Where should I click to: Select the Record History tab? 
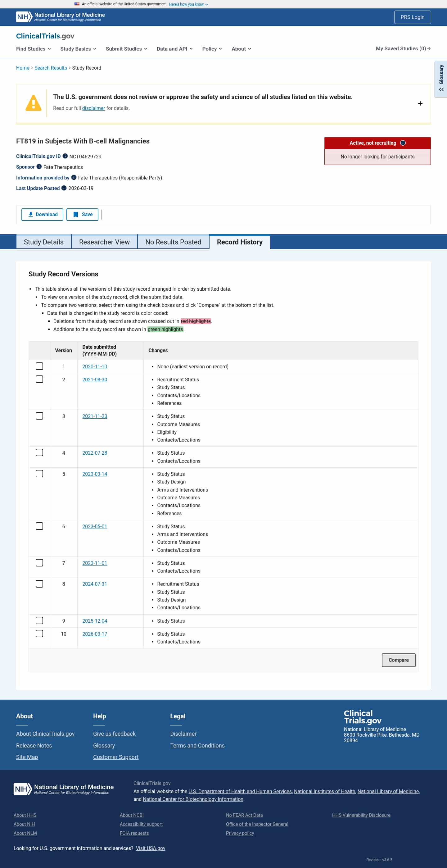coord(240,242)
